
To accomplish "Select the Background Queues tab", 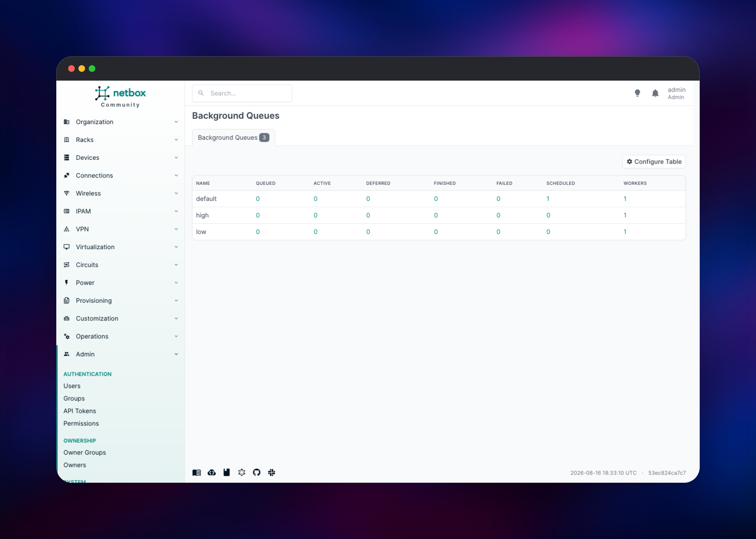I will point(234,137).
